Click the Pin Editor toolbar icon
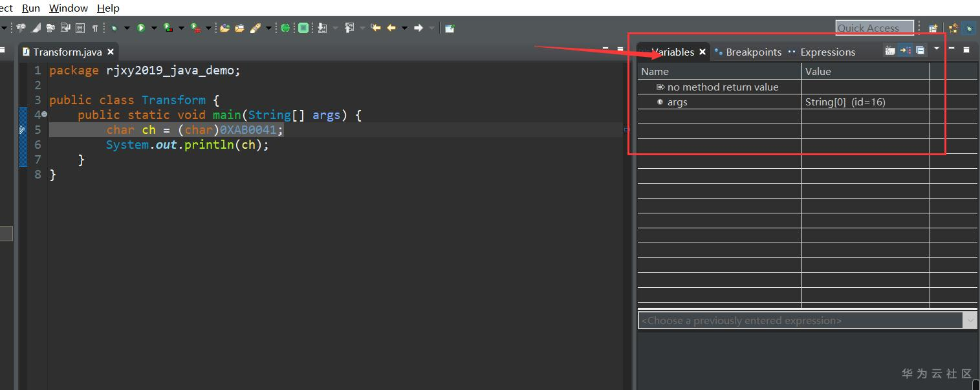Screen dimensions: 980x390 [449, 28]
